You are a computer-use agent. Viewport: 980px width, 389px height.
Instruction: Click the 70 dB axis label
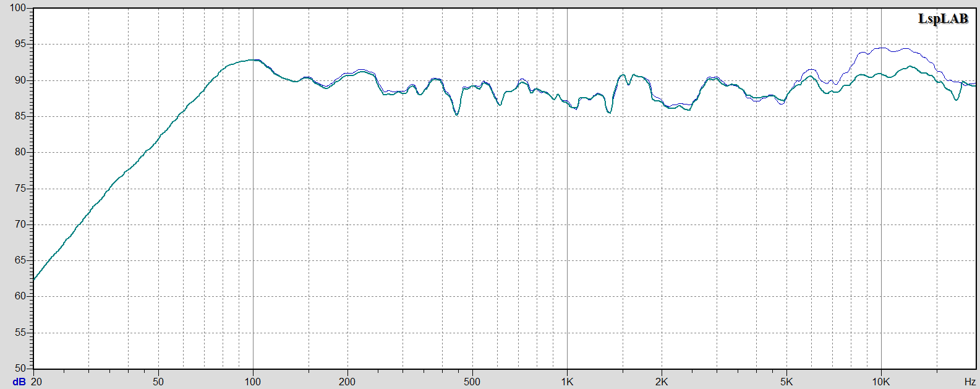pyautogui.click(x=20, y=224)
